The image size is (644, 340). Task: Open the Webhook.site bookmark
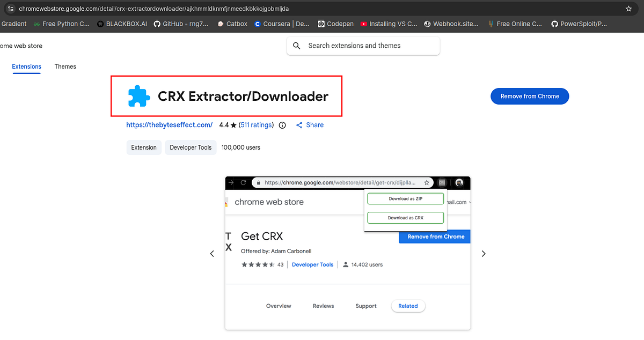(451, 24)
